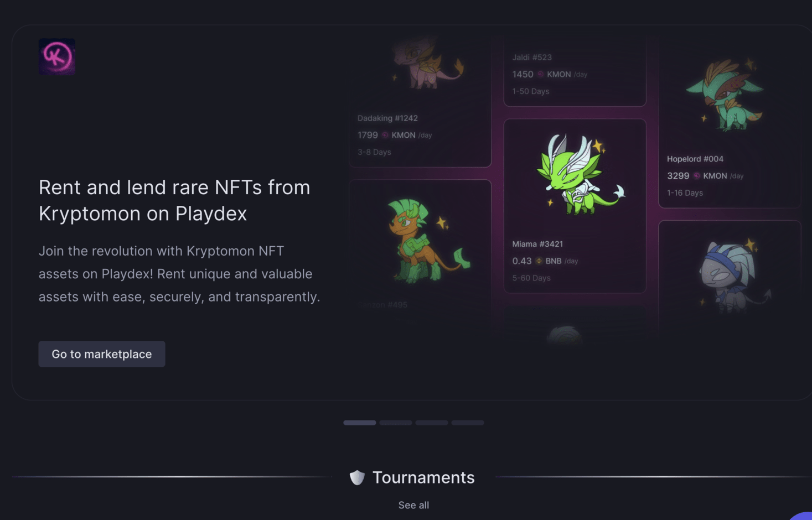View the Hopelord green bird creature image

(725, 95)
